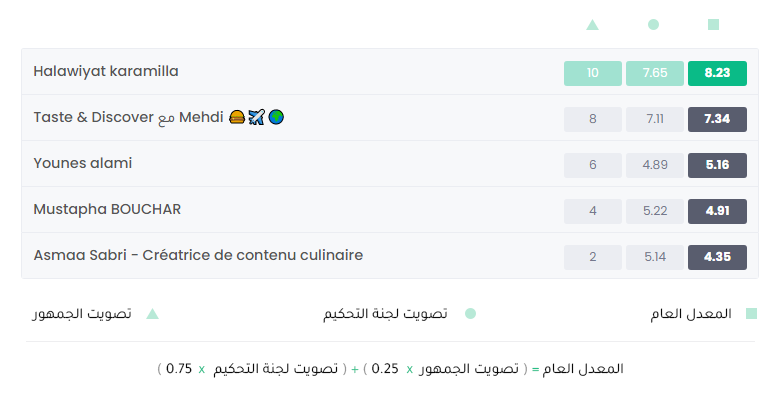
Task: Click the globe emoji next to Mehdi
Action: tap(276, 117)
